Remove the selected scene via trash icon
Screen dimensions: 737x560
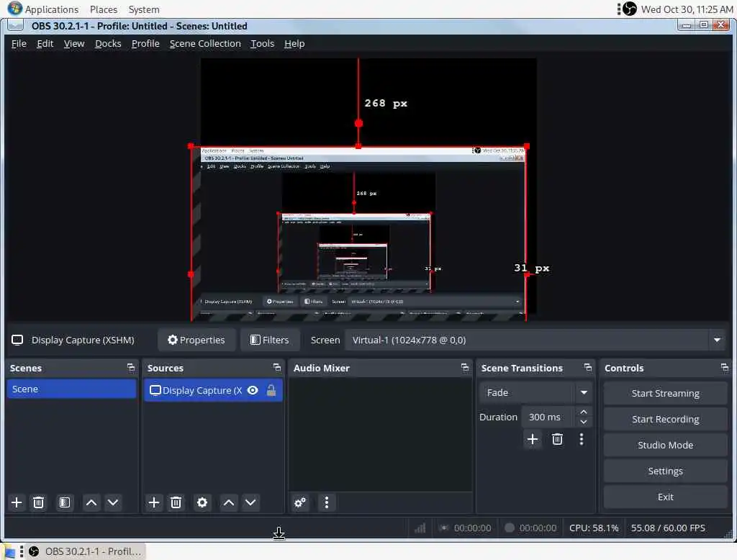point(39,502)
